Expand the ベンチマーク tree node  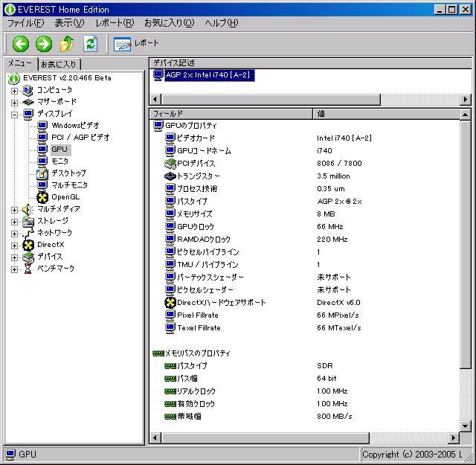(14, 269)
